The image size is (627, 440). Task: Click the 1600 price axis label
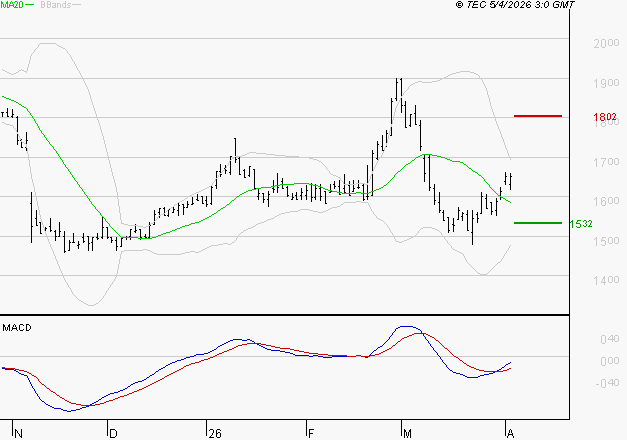[x=606, y=201]
